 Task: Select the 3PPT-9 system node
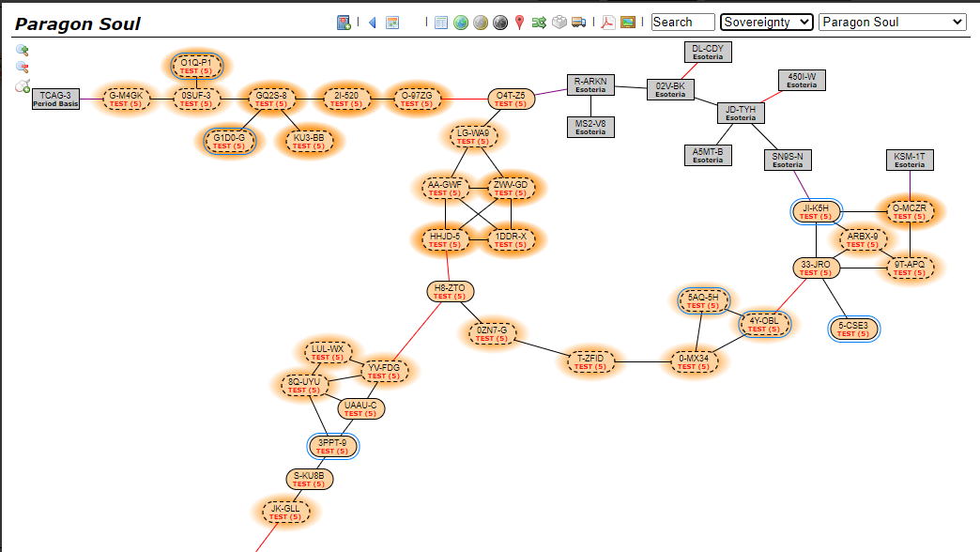coord(332,446)
